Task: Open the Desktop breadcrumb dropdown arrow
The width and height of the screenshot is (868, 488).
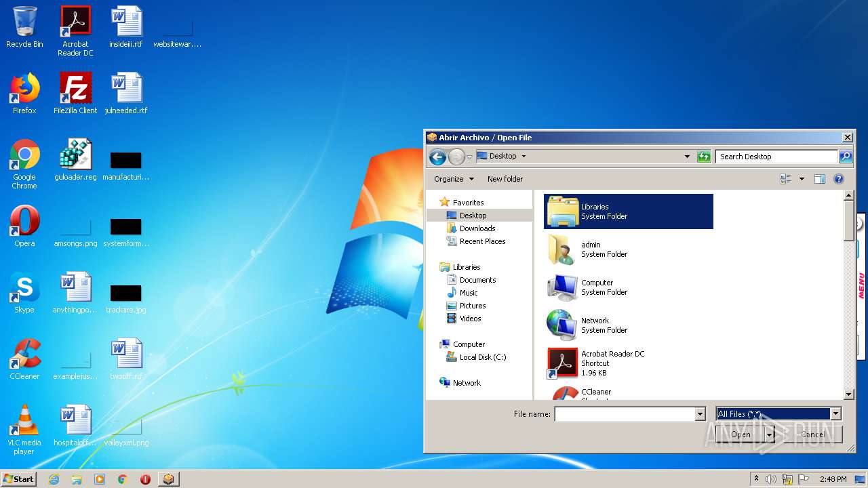Action: click(x=524, y=156)
